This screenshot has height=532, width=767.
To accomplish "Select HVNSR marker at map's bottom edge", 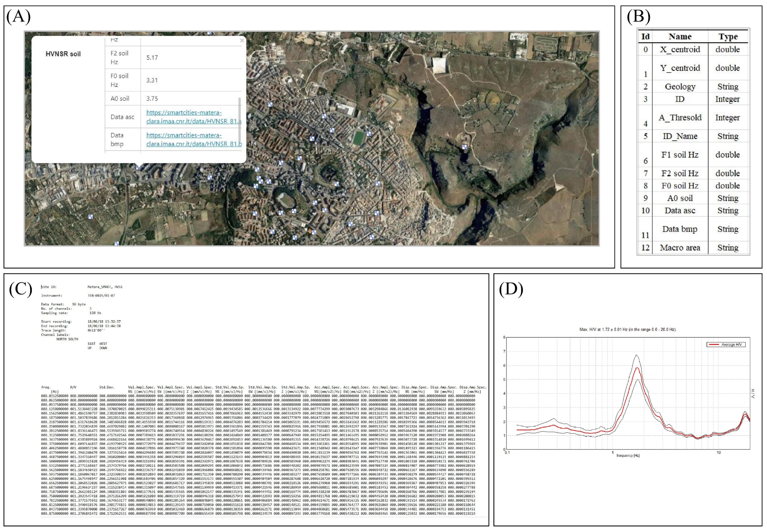I will (116, 244).
